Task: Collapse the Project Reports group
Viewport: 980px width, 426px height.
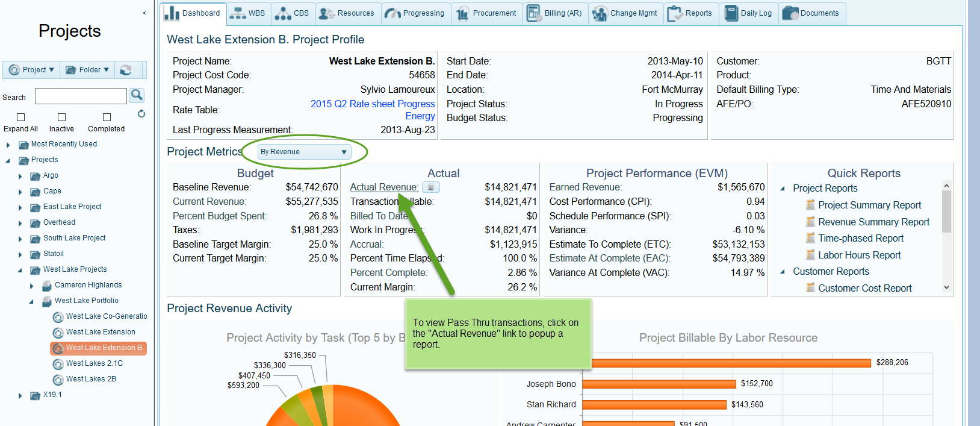Action: (x=783, y=189)
